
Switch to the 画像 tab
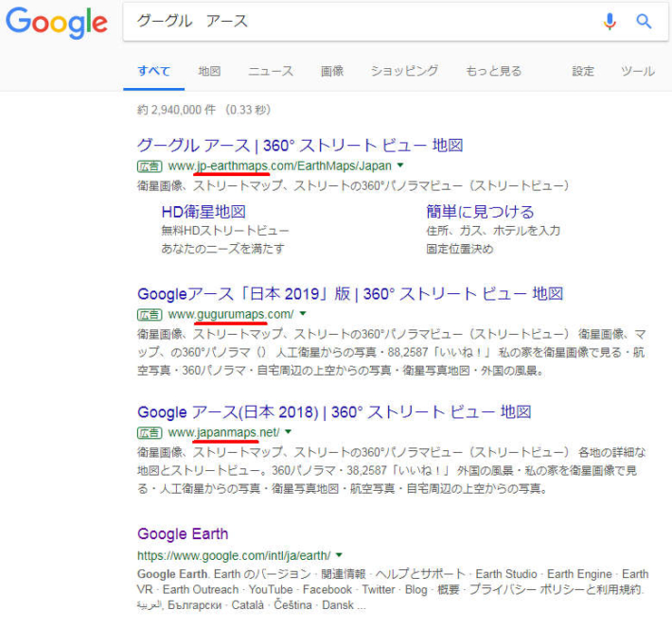332,71
